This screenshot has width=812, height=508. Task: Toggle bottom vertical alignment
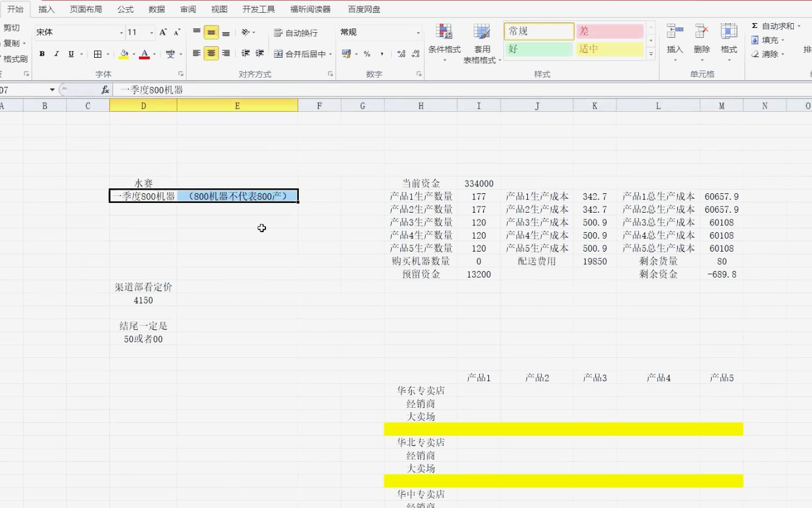click(x=226, y=32)
